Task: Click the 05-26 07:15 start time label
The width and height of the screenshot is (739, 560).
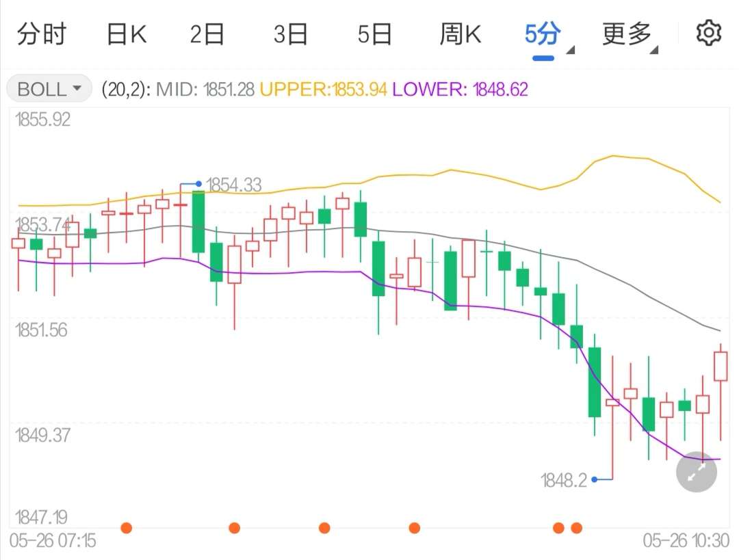Action: point(53,540)
